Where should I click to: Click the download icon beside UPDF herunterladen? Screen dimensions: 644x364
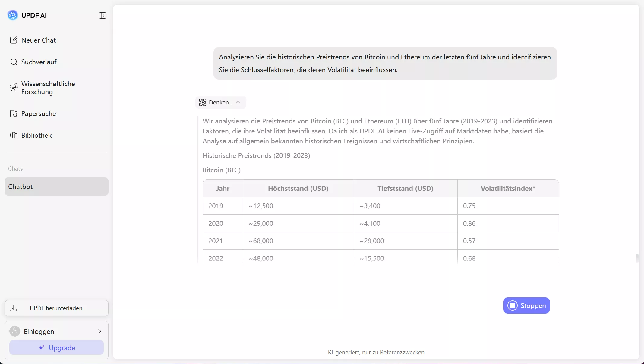[x=13, y=308]
